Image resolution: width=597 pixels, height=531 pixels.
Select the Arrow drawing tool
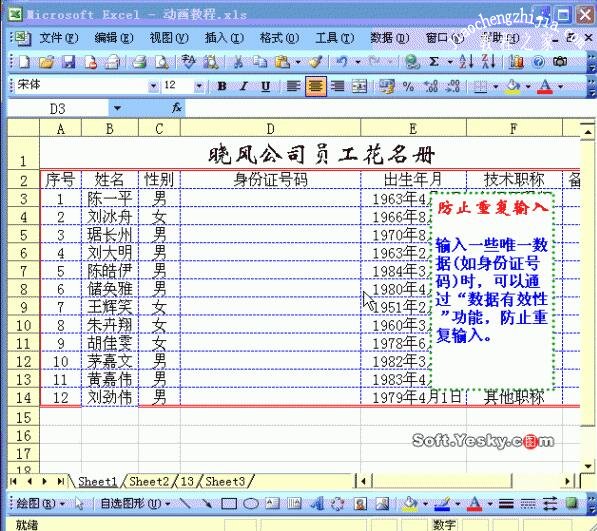pos(207,504)
